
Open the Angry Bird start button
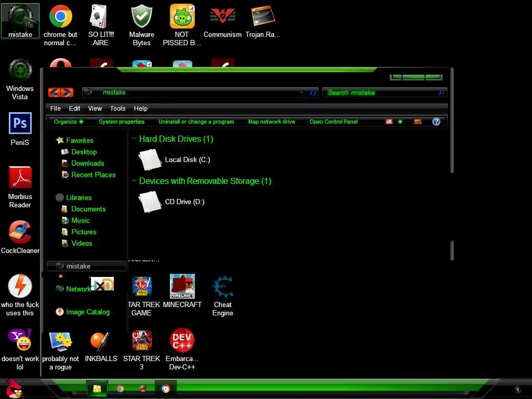[14, 389]
